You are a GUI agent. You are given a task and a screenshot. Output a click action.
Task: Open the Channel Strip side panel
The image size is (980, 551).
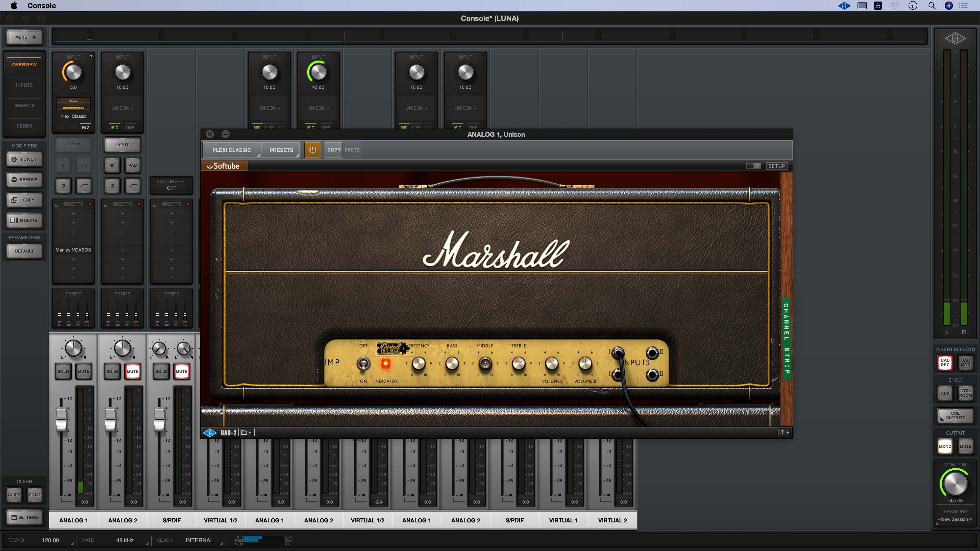coord(786,339)
